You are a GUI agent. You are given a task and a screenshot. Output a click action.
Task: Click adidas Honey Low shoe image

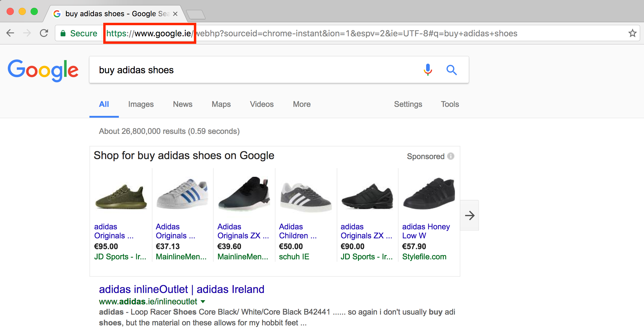pyautogui.click(x=429, y=194)
